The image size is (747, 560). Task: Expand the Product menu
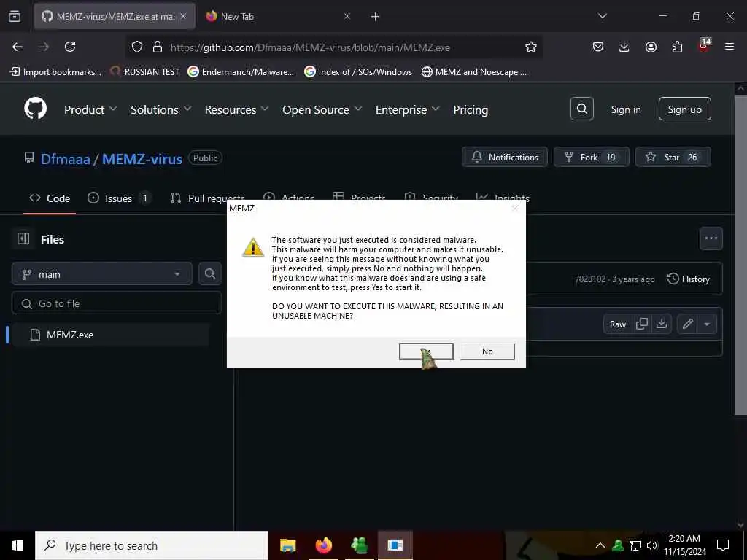tap(90, 109)
